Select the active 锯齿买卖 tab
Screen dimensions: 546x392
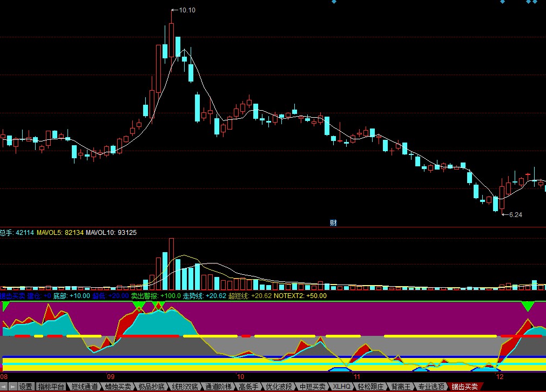(x=464, y=387)
